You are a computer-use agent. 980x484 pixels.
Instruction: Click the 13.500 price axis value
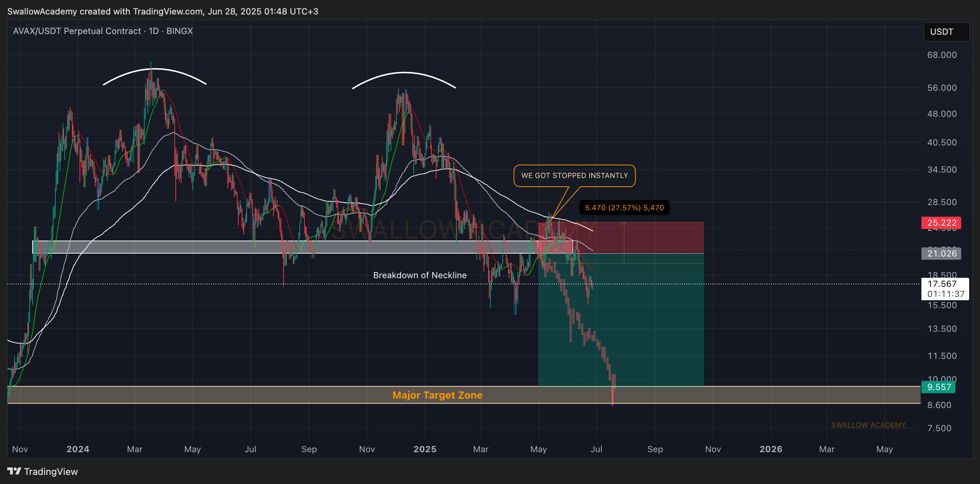coord(942,328)
